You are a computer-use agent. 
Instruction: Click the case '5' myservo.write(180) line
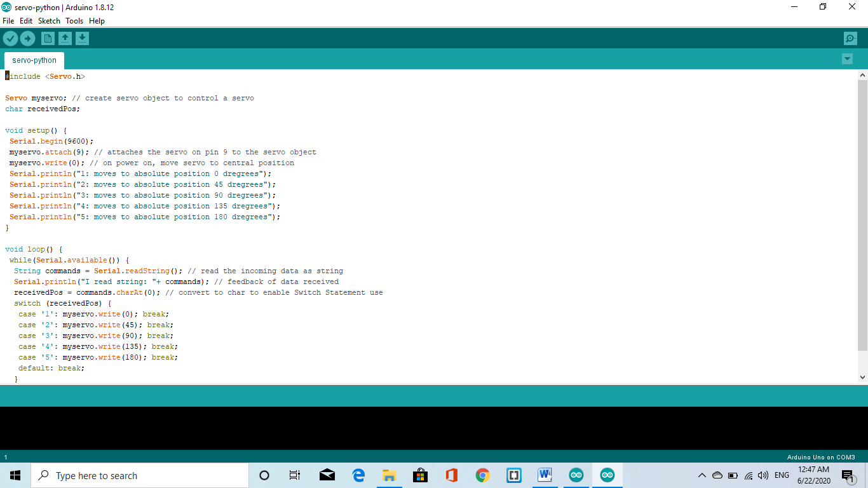98,357
